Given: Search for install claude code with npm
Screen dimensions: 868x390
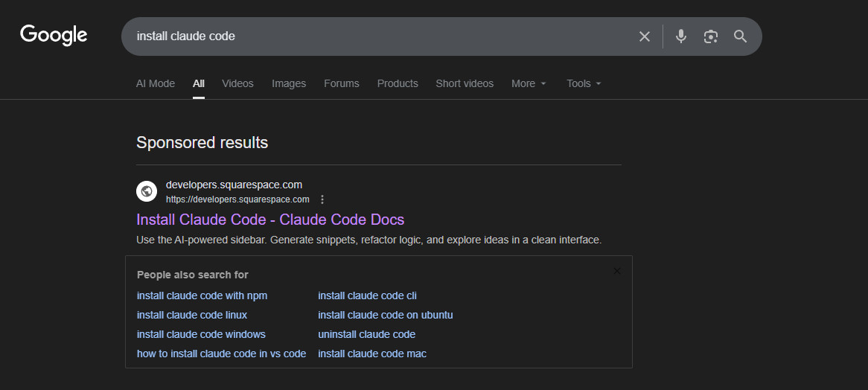Looking at the screenshot, I should coord(202,295).
